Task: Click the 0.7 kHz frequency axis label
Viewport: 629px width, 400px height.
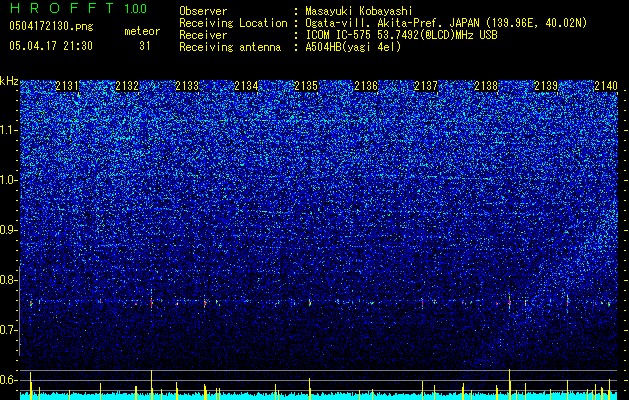Action: coord(8,330)
